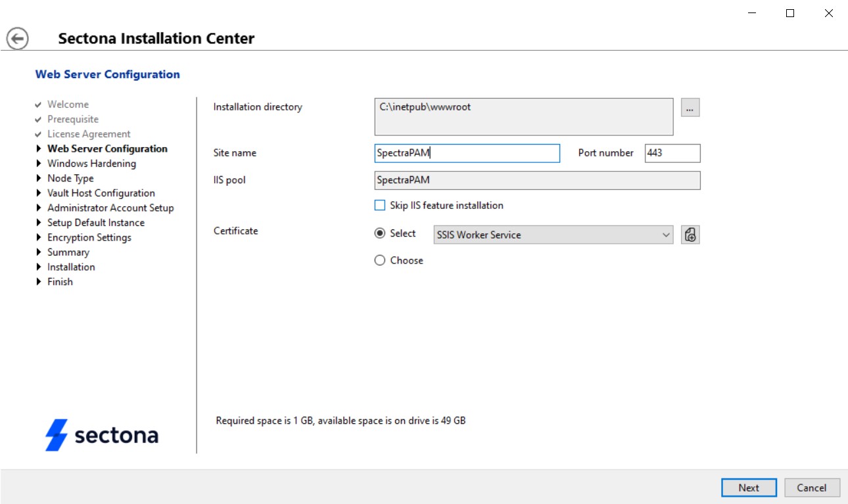The width and height of the screenshot is (848, 504).
Task: Browse for installation directory with ellipsis button
Action: coord(690,108)
